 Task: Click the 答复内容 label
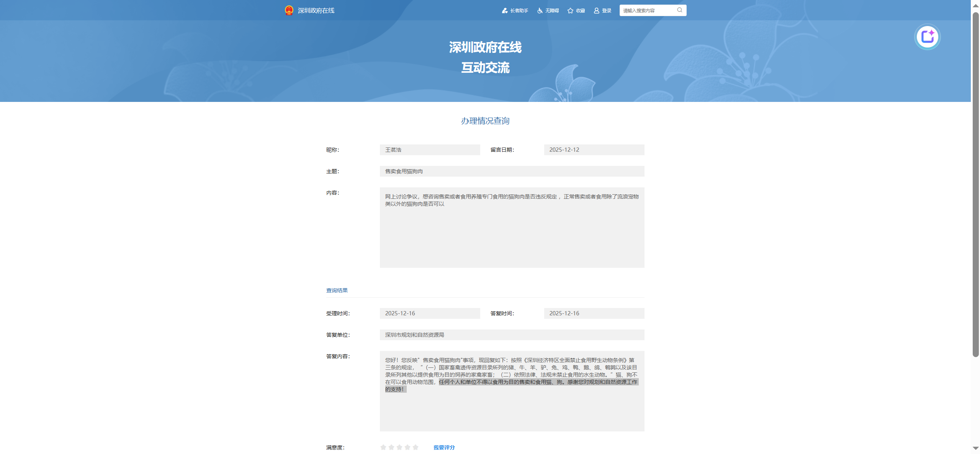[x=338, y=356]
